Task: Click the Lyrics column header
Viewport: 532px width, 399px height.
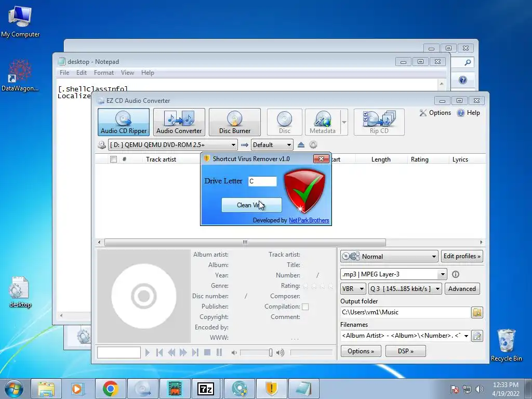Action: coord(460,159)
